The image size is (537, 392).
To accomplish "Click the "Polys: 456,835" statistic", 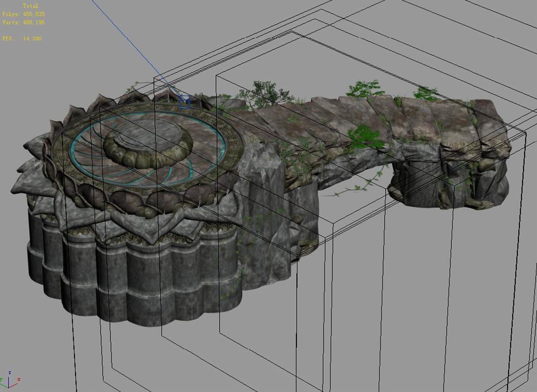I will 24,14.
